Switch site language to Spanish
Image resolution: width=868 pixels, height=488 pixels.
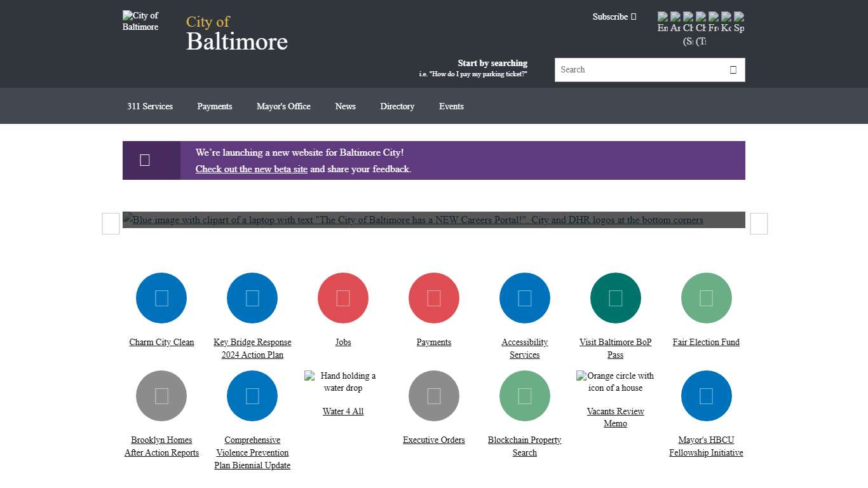[739, 19]
